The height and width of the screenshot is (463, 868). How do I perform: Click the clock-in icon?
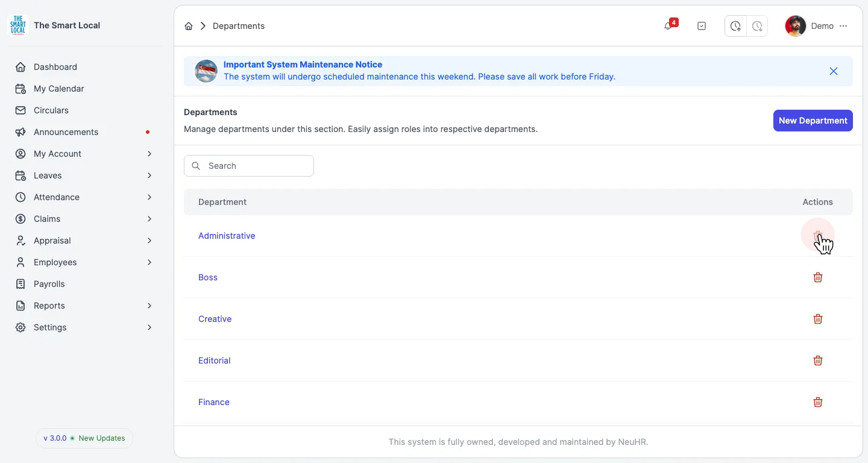tap(735, 26)
